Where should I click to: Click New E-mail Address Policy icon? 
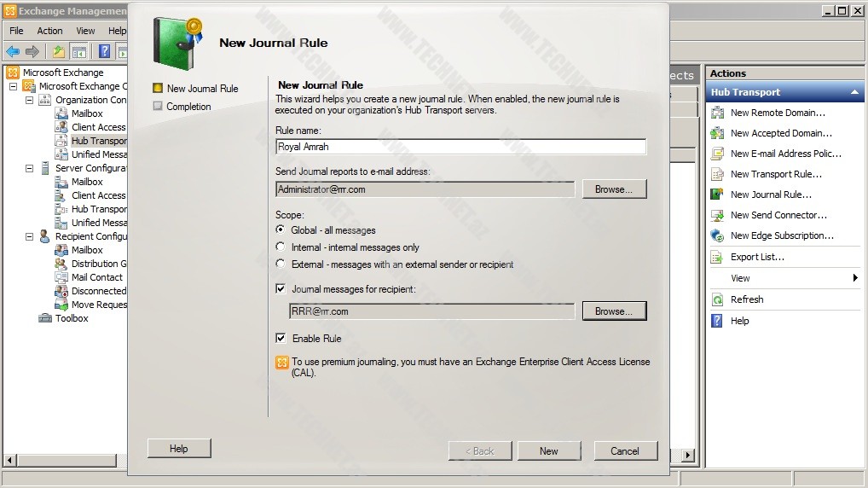(x=717, y=154)
